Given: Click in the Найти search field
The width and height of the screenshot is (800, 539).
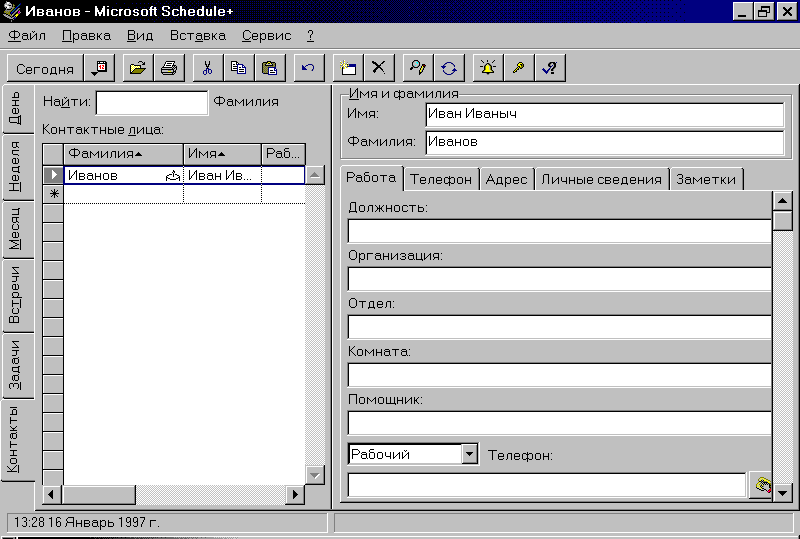Looking at the screenshot, I should tap(152, 103).
